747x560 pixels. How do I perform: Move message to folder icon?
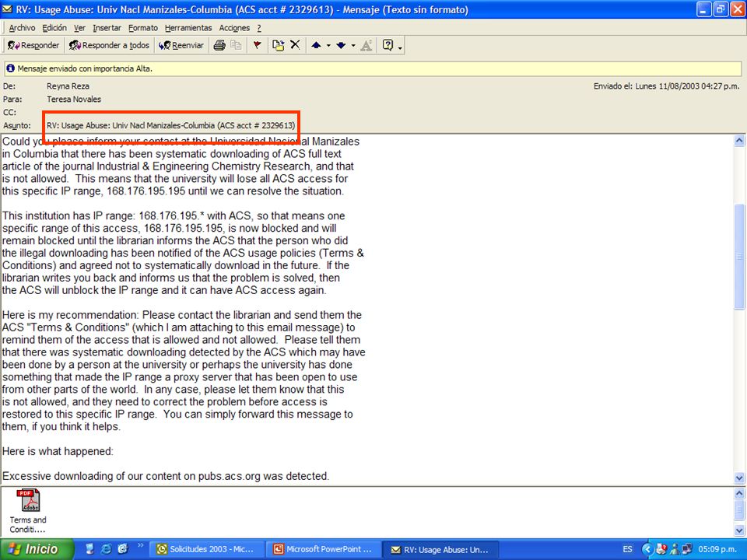(x=279, y=45)
